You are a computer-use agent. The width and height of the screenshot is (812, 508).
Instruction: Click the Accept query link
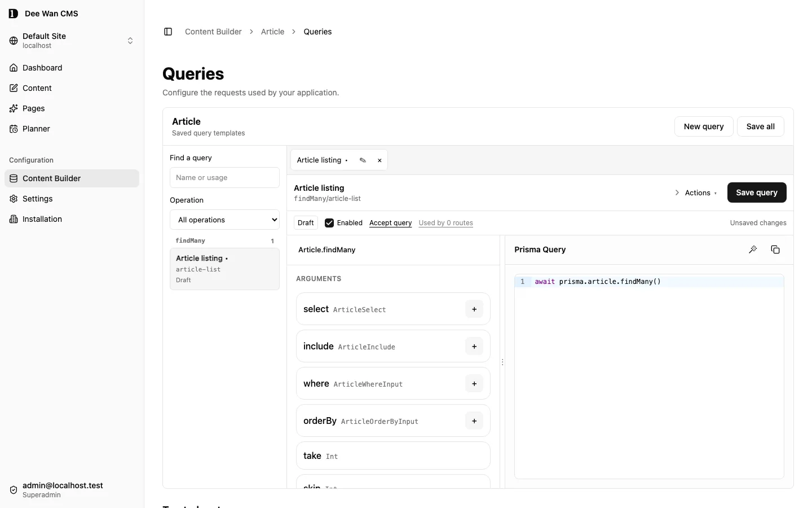pos(390,223)
